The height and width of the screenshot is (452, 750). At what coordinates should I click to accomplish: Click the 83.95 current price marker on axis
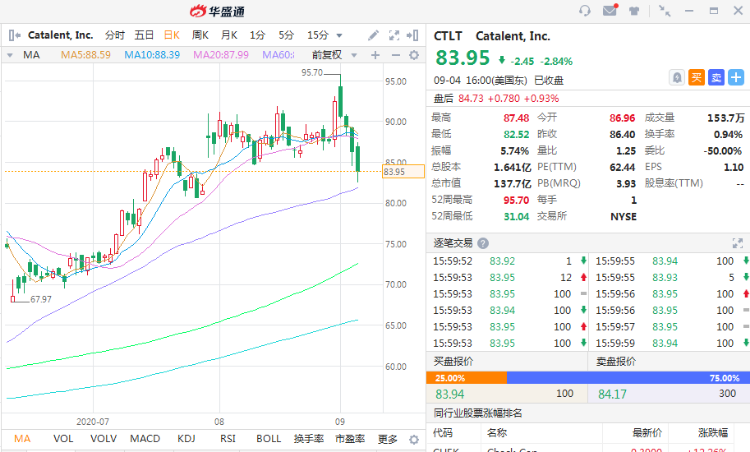[x=403, y=172]
